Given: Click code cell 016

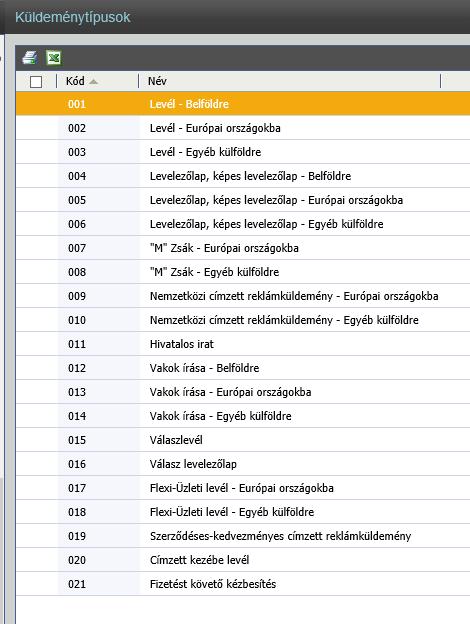Looking at the screenshot, I should [x=98, y=464].
